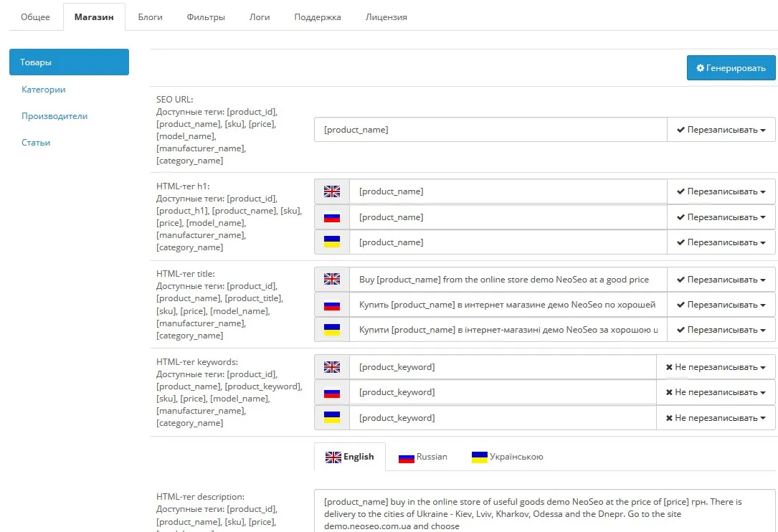Click the Russian flag icon in HTML-тег h1 row
This screenshot has height=532, width=778.
[332, 217]
